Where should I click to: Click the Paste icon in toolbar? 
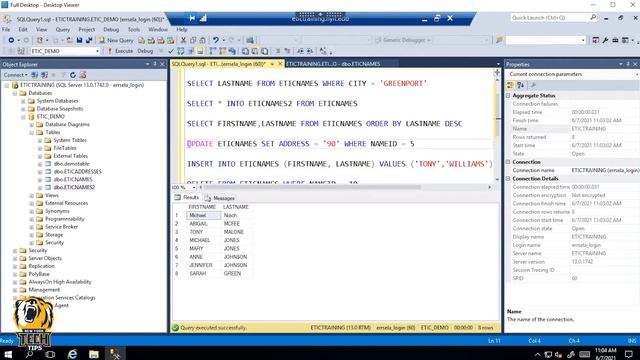tap(202, 40)
